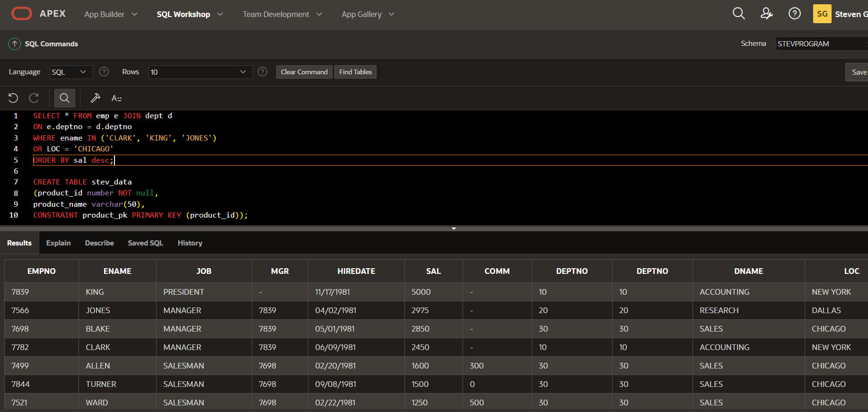This screenshot has width=868, height=412.
Task: Place cursor on CREATE TABLE line
Action: click(82, 182)
